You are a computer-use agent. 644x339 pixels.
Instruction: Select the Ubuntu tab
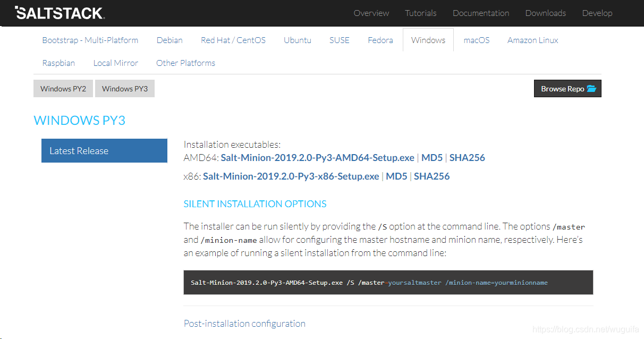tap(298, 40)
